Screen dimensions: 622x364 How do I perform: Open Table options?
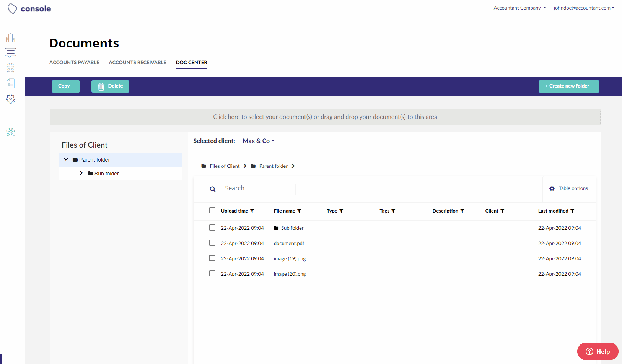tap(569, 188)
